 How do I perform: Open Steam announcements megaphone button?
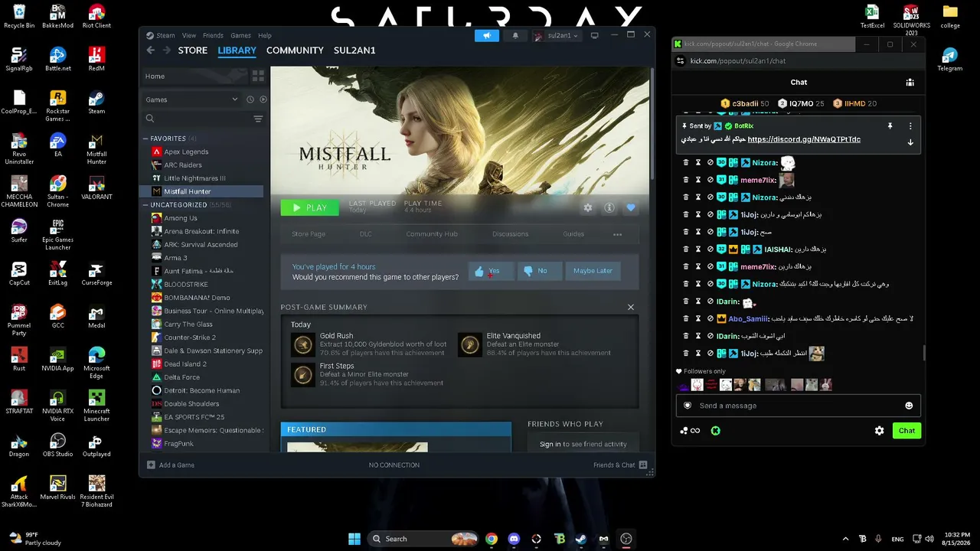click(x=487, y=35)
